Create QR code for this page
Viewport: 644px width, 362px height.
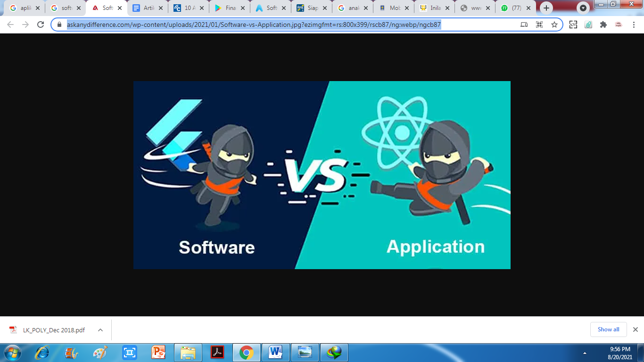point(539,25)
